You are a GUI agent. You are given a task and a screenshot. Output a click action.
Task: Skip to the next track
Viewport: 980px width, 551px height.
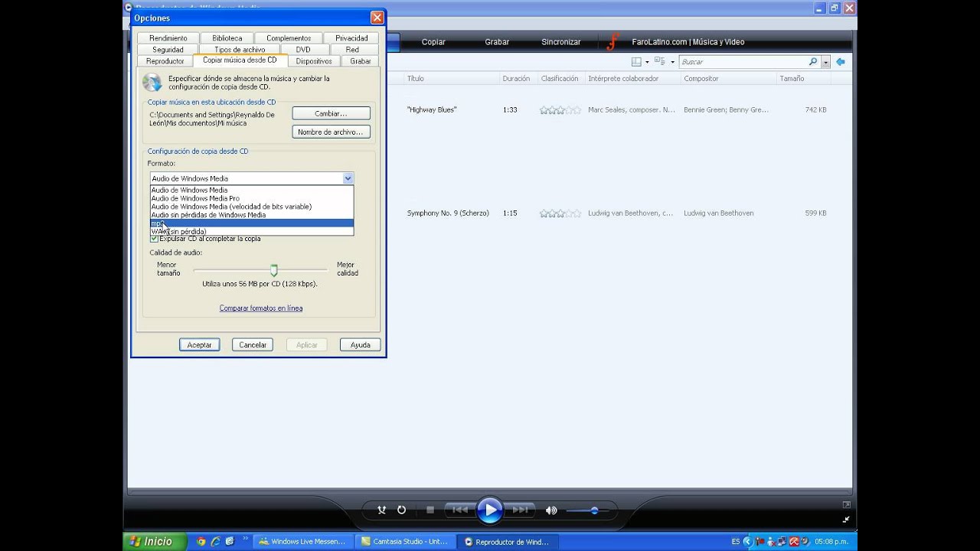[x=519, y=510]
